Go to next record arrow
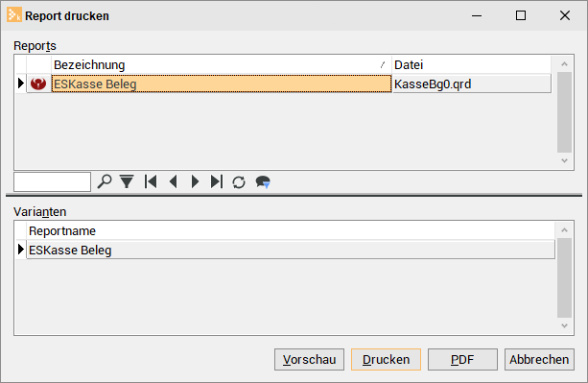The image size is (588, 383). [x=195, y=181]
